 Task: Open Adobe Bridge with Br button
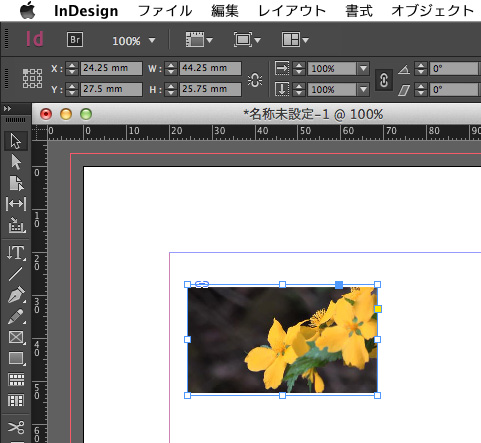point(75,40)
